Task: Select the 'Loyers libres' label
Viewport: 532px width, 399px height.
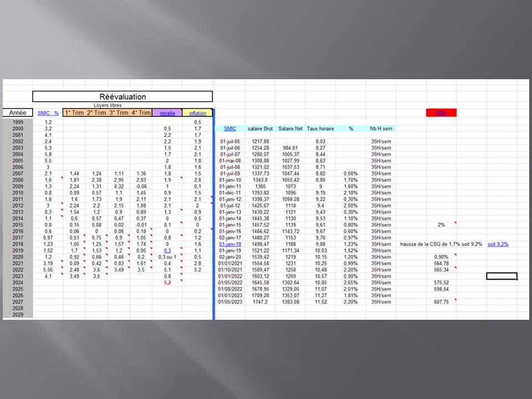Action: pos(108,105)
